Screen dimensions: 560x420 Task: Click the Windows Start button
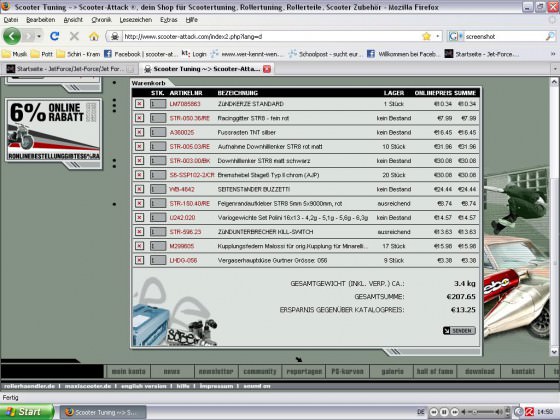coord(27,412)
